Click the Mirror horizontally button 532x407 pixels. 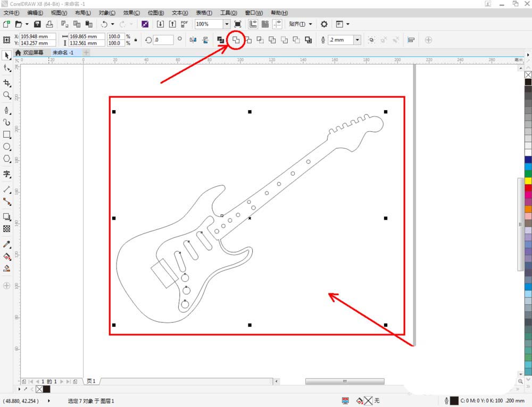pyautogui.click(x=193, y=40)
